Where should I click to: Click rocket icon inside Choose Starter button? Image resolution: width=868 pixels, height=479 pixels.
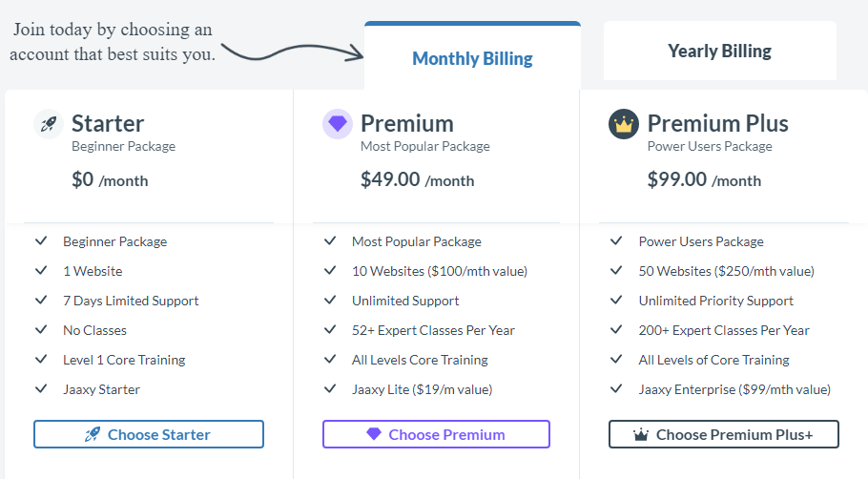(x=93, y=435)
